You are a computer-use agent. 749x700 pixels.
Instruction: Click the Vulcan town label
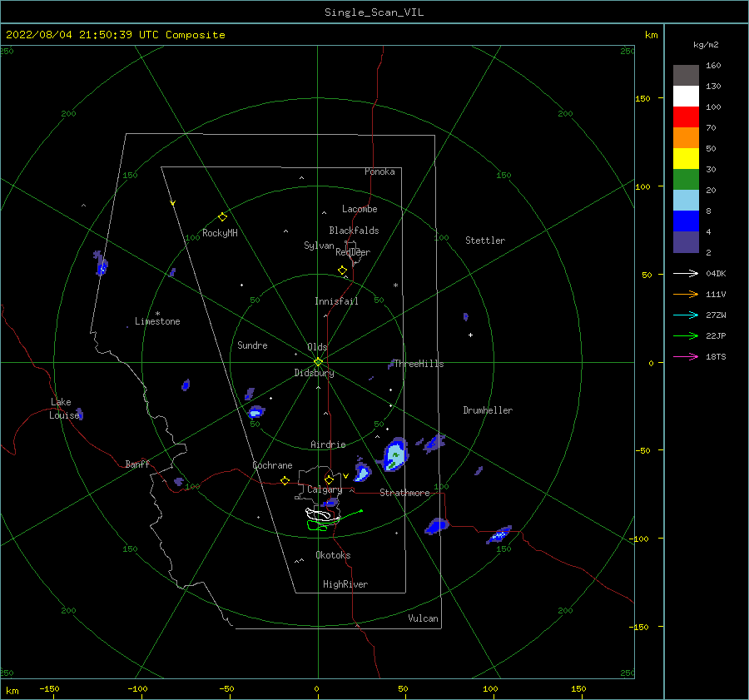pos(423,618)
